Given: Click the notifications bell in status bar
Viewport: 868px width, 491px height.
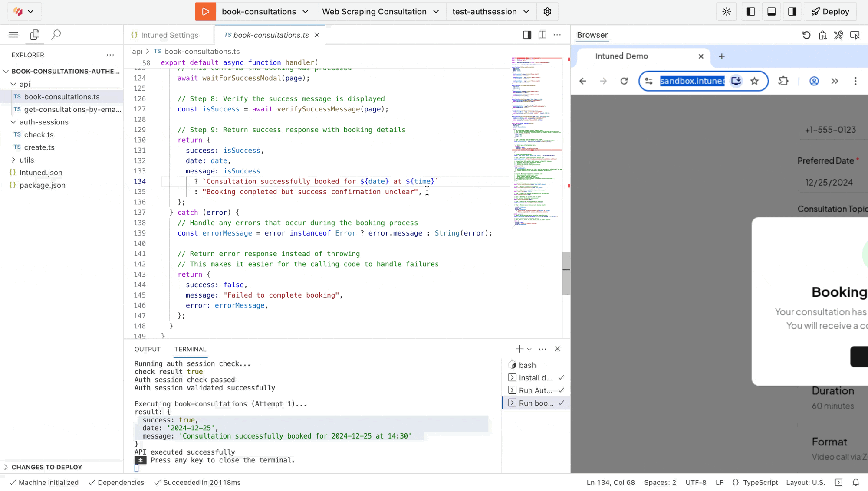Looking at the screenshot, I should tap(856, 482).
